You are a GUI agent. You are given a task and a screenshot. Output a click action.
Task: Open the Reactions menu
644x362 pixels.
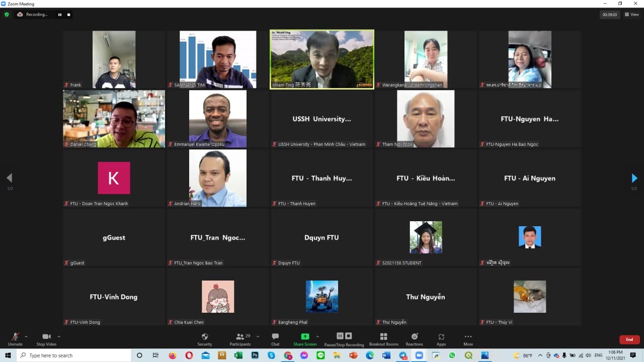click(415, 339)
